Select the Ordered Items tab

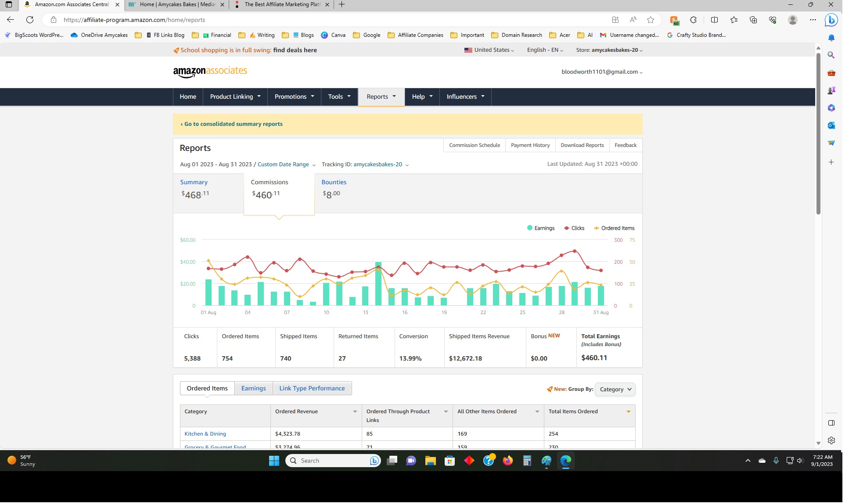[x=207, y=389]
